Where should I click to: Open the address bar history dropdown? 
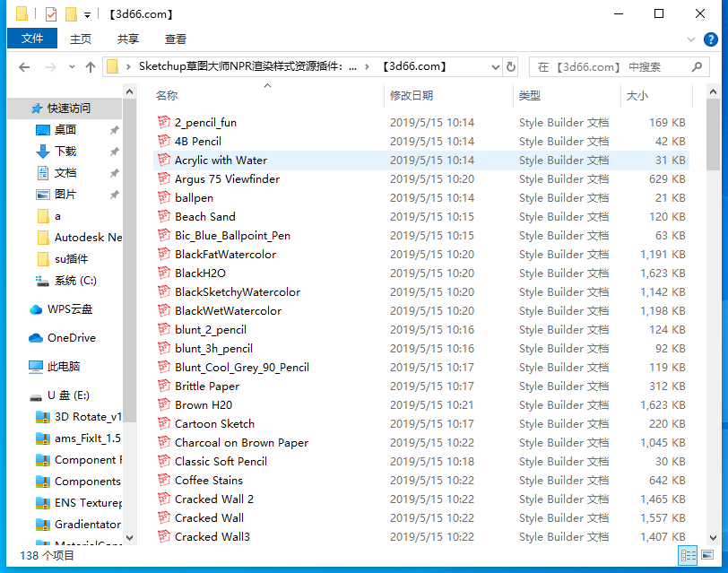(496, 67)
